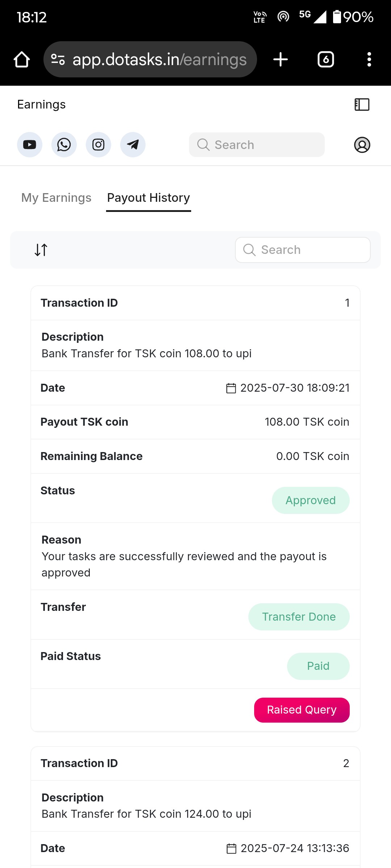The width and height of the screenshot is (391, 868).
Task: Focus the payout history Search box
Action: (303, 250)
